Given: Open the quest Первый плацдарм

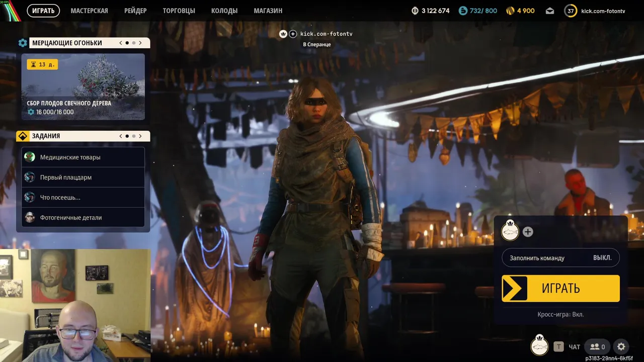Looking at the screenshot, I should point(83,177).
